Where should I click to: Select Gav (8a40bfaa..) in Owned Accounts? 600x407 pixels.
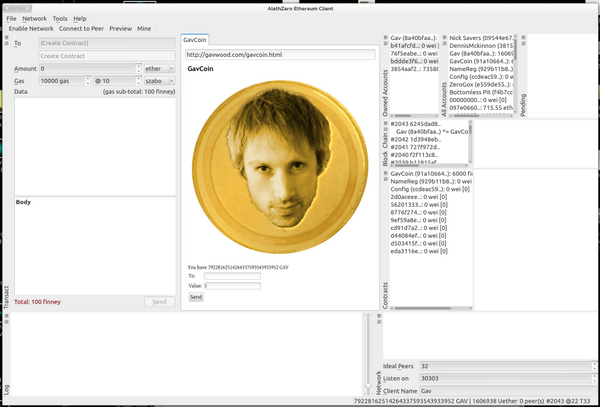[414, 38]
